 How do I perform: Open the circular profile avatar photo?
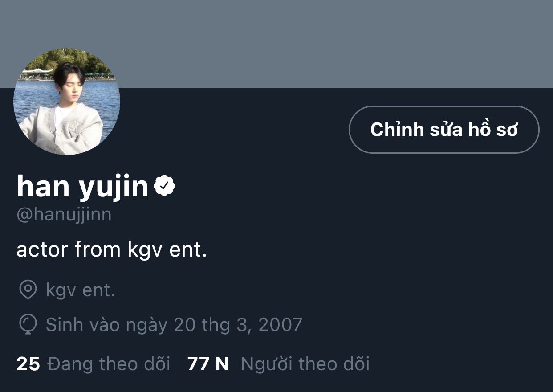[67, 102]
